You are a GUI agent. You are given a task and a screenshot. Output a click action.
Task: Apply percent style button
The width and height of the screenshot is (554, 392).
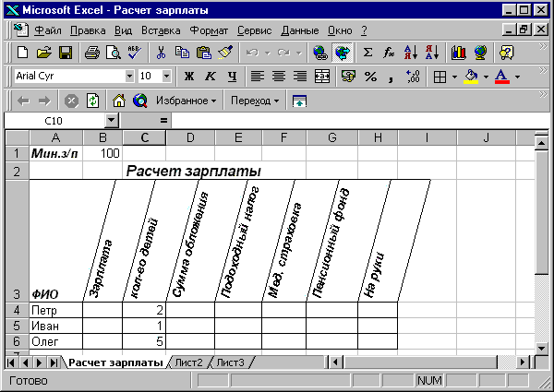pyautogui.click(x=370, y=77)
